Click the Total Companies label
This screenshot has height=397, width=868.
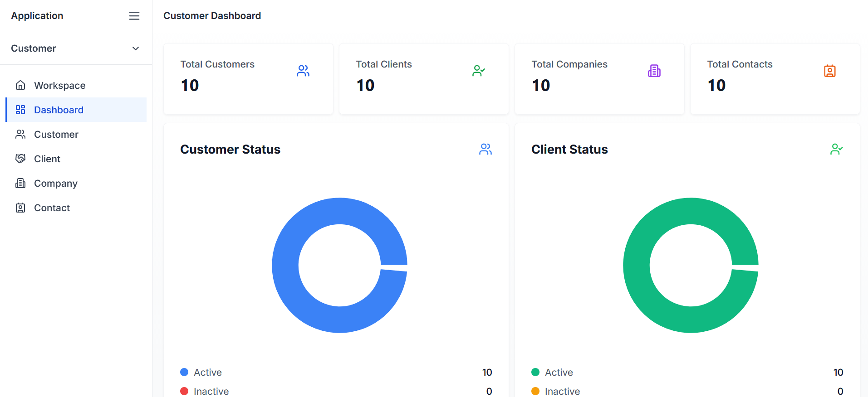coord(569,64)
